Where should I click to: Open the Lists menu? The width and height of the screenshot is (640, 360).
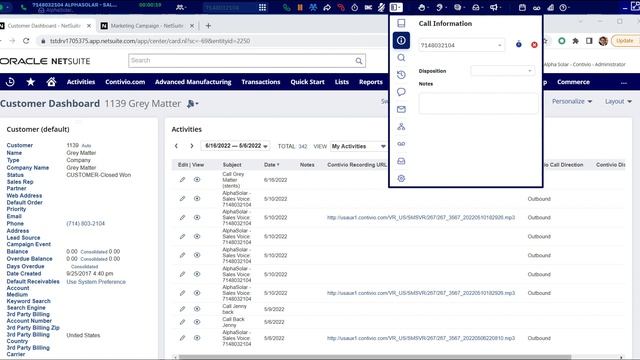pos(342,82)
